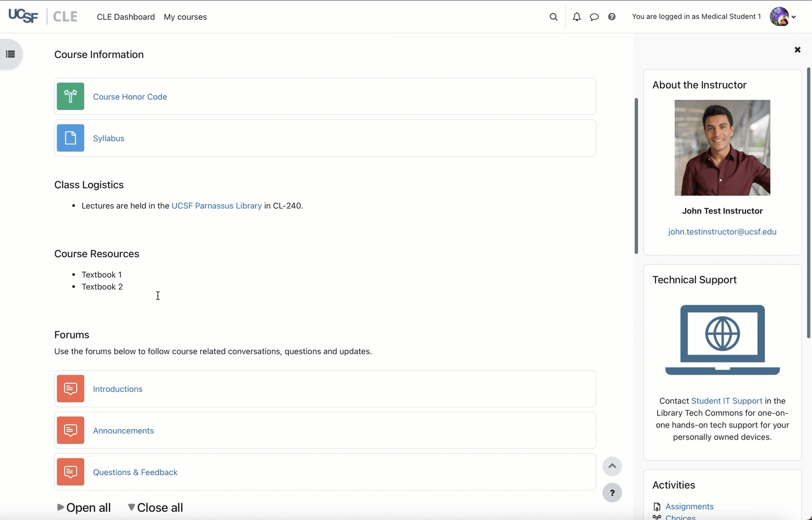Click the Course Honor Code icon
Image resolution: width=812 pixels, height=520 pixels.
point(71,96)
